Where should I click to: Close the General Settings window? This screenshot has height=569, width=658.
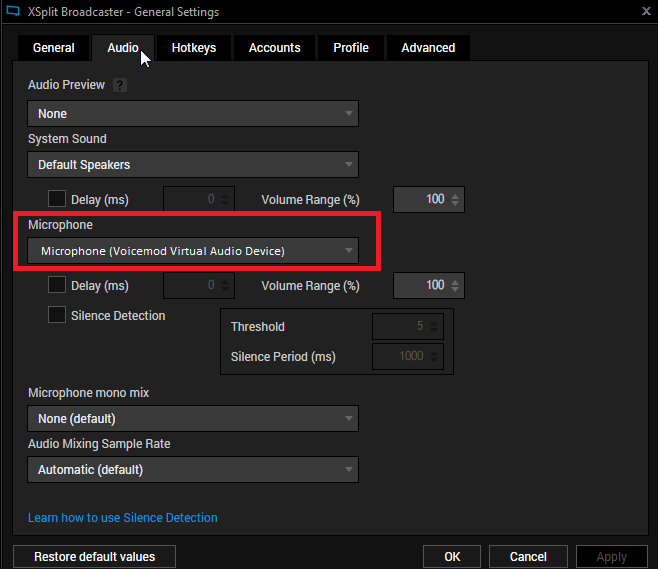point(646,11)
